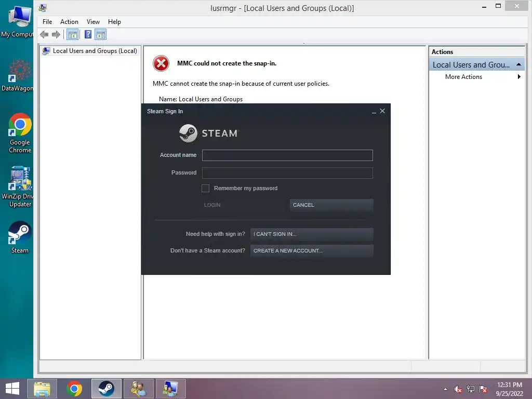Open the Action menu
This screenshot has height=399, width=532.
69,22
